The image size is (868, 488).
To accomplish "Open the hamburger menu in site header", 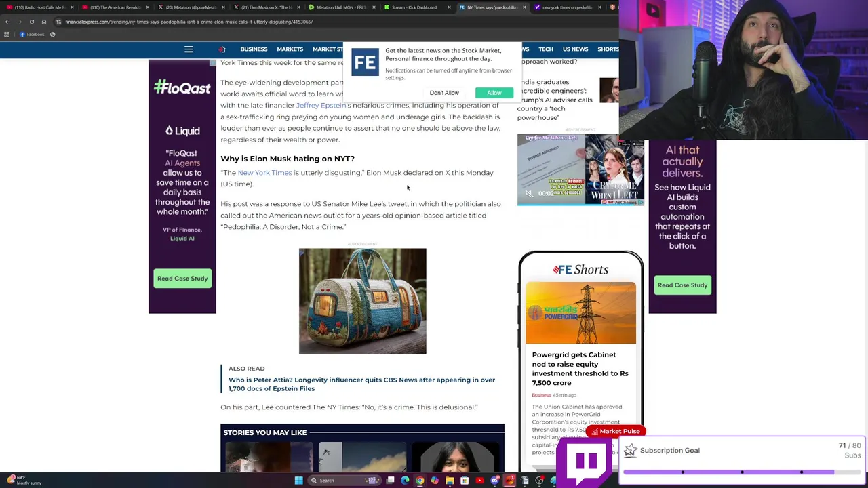I will click(x=189, y=49).
